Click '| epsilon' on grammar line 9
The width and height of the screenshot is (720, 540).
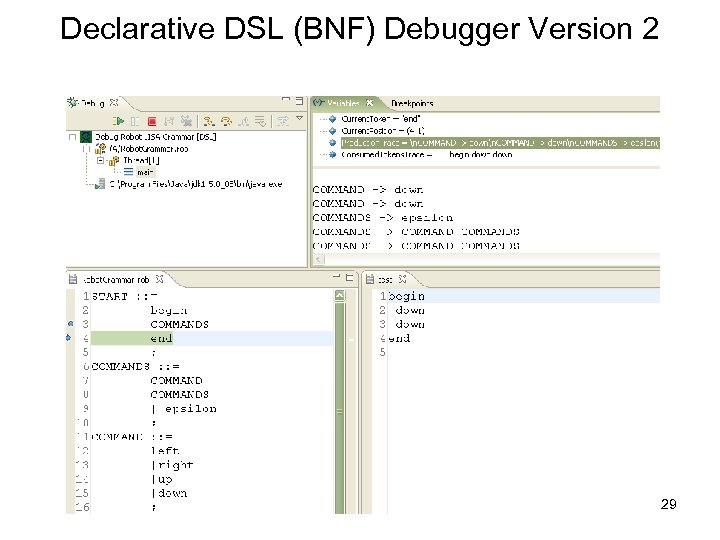184,409
